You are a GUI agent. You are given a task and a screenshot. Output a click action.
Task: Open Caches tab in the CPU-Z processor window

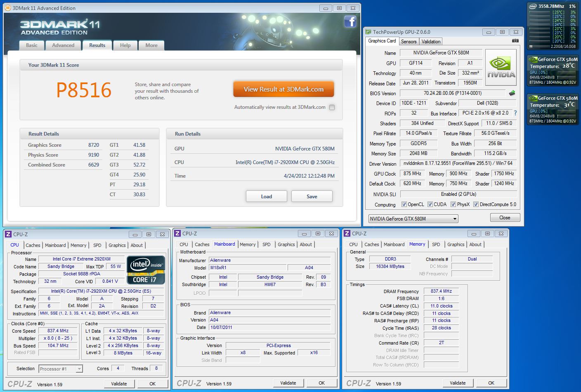[33, 245]
